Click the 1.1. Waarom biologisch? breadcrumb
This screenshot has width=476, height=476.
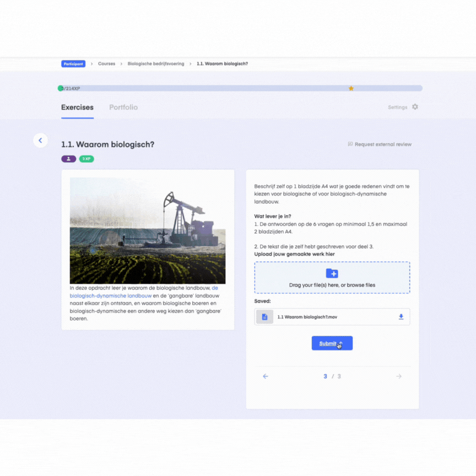(222, 64)
